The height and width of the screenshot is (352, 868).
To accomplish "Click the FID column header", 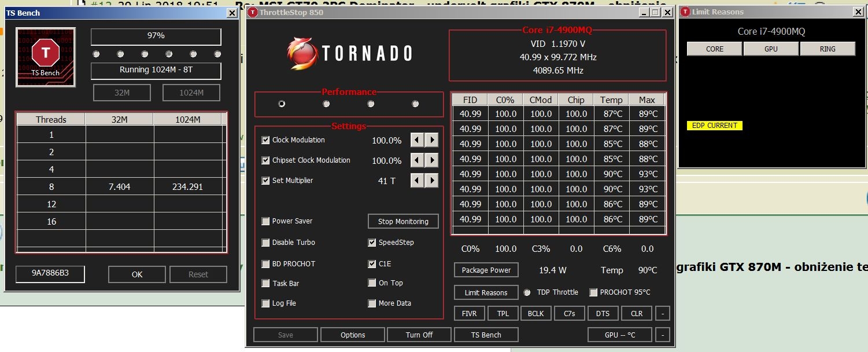I will [470, 100].
